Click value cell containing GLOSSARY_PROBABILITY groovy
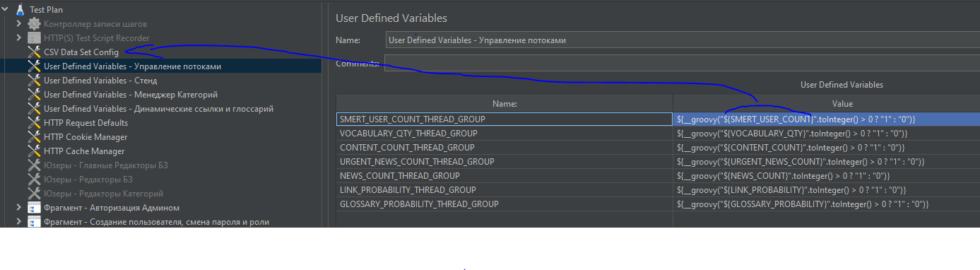This screenshot has height=270, width=980. pos(827,204)
